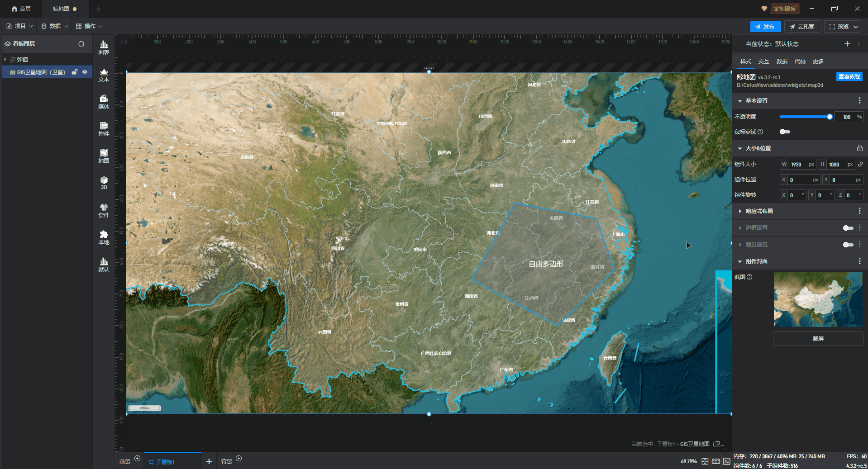Click the 预览 preview button
The width and height of the screenshot is (868, 469).
point(839,27)
